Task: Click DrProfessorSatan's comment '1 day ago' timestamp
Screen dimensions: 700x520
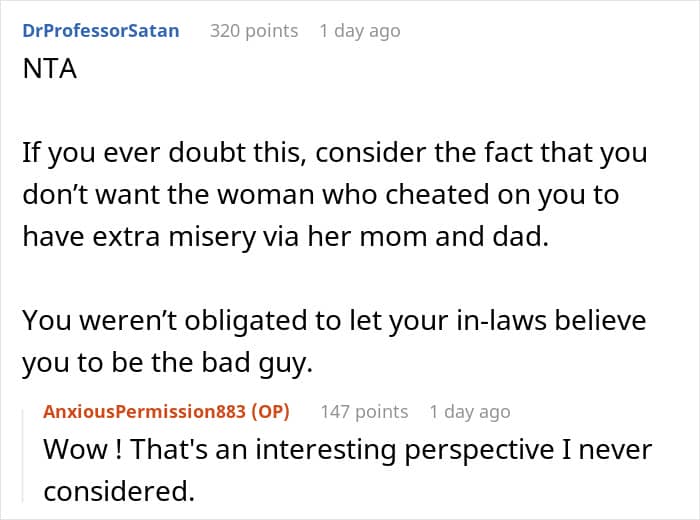Action: coord(359,31)
